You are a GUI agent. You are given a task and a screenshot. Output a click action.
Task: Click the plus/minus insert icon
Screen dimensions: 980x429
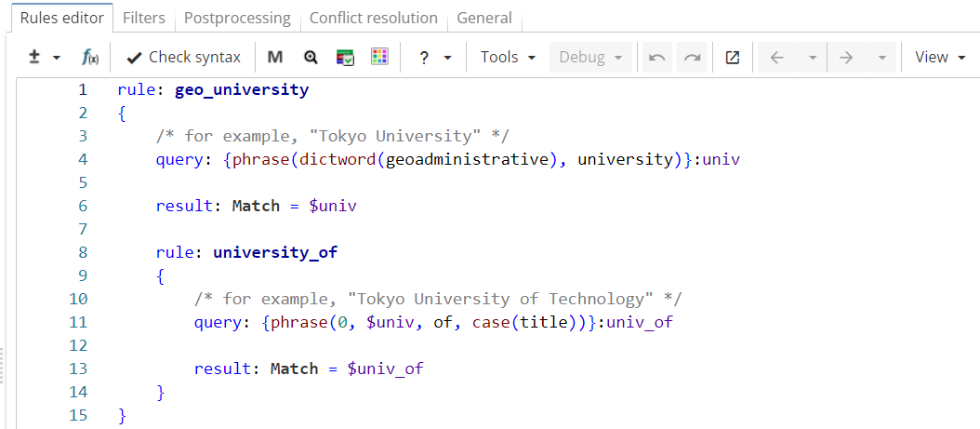pyautogui.click(x=35, y=58)
